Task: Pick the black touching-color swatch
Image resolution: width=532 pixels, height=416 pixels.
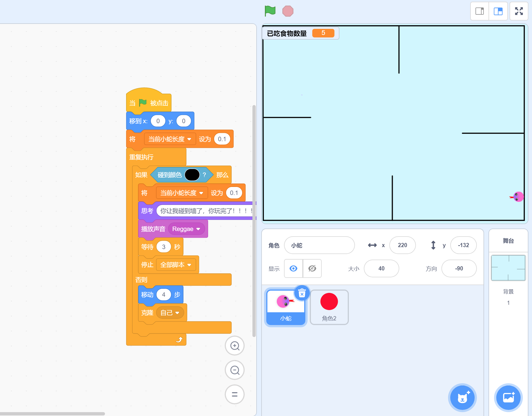Action: point(192,175)
